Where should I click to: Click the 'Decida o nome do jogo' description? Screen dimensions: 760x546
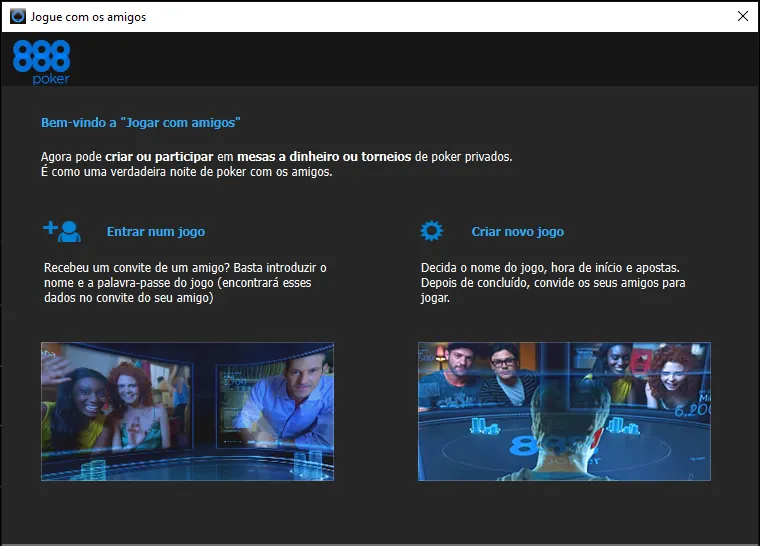[553, 283]
